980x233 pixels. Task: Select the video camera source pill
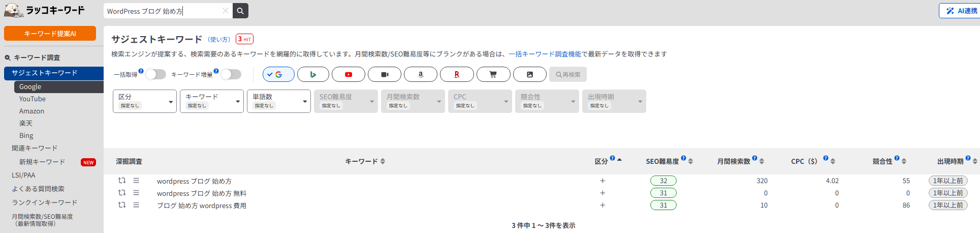pos(385,74)
